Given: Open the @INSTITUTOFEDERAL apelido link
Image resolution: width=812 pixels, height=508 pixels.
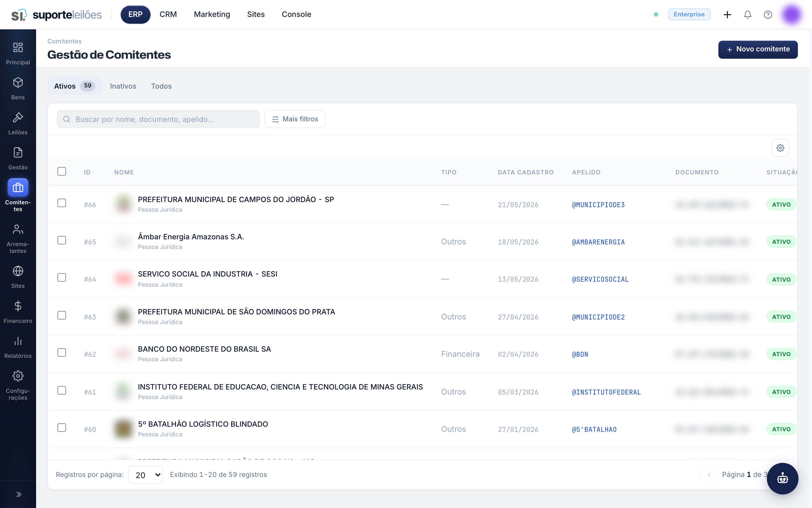Looking at the screenshot, I should [x=606, y=392].
